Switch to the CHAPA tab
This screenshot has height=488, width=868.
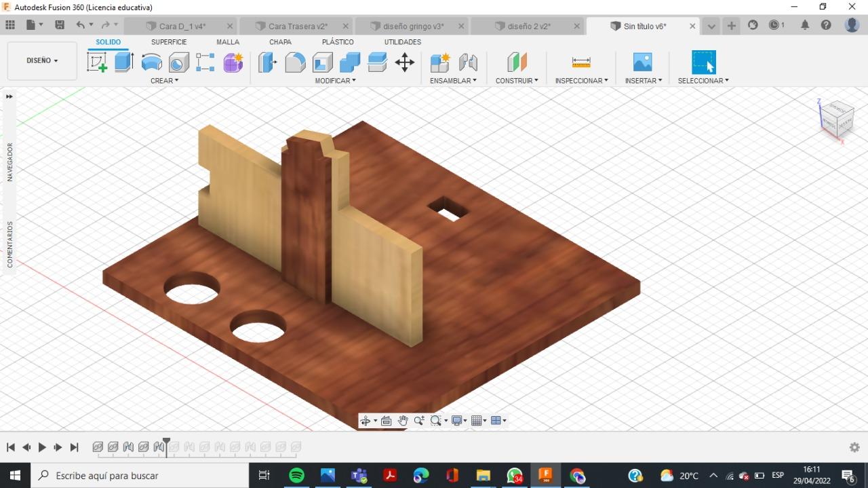(x=280, y=42)
